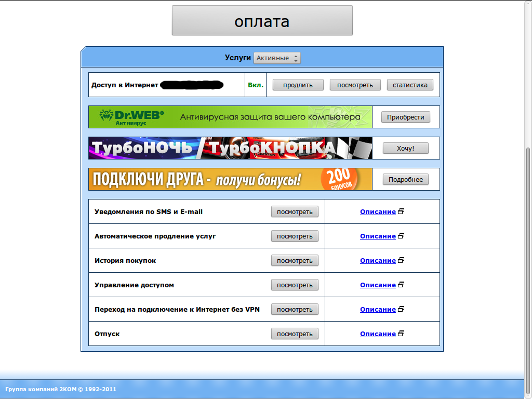
Task: Click new-window icon beside VPN row Описание
Action: click(401, 309)
